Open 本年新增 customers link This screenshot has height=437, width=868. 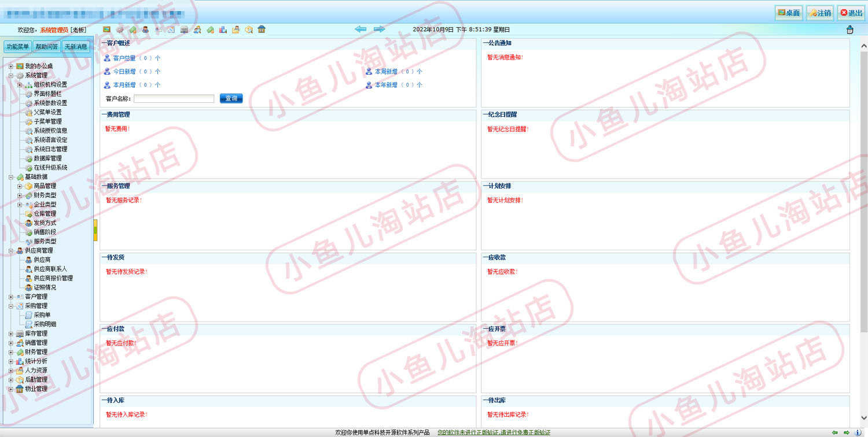(386, 85)
